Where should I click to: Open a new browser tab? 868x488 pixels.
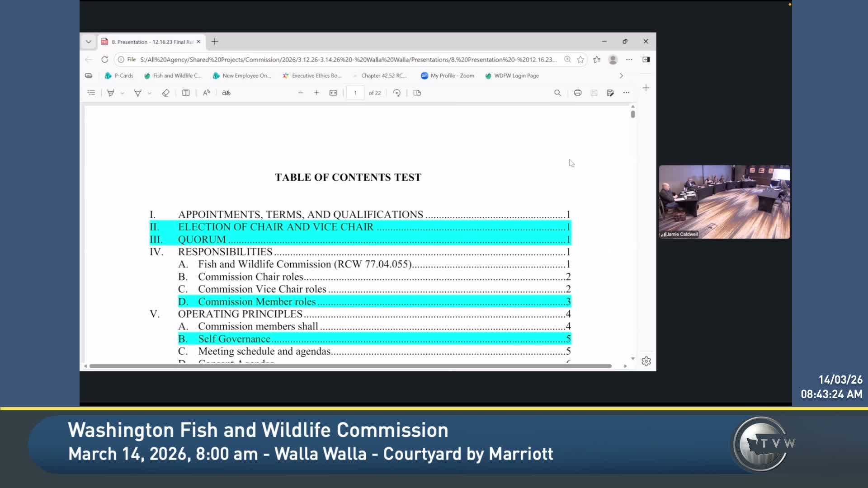tap(215, 42)
